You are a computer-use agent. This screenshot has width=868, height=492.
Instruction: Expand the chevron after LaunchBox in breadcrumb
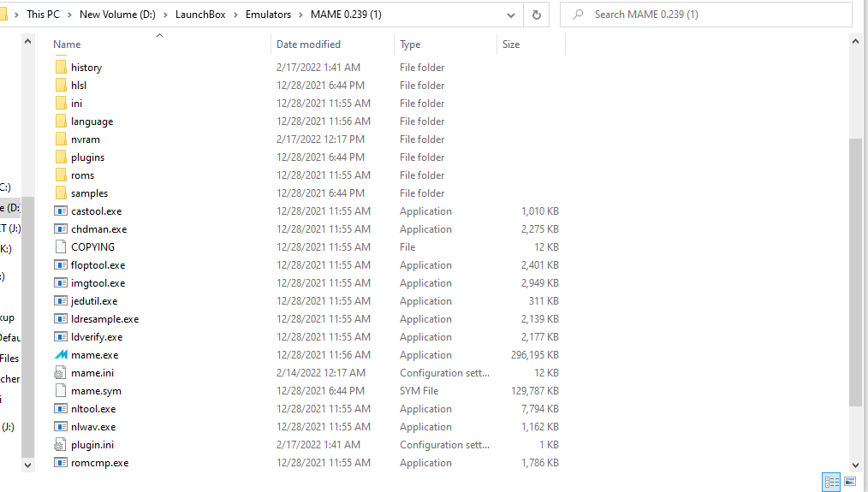[x=235, y=15]
